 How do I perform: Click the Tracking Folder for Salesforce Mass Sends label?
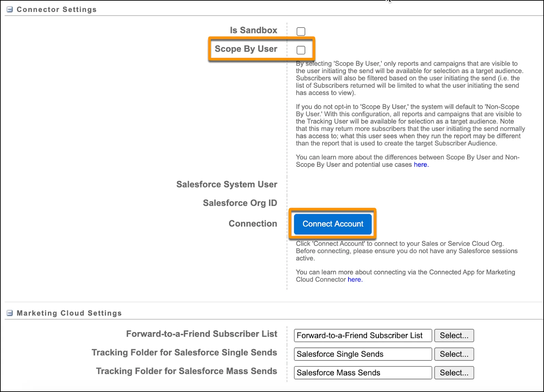(187, 371)
